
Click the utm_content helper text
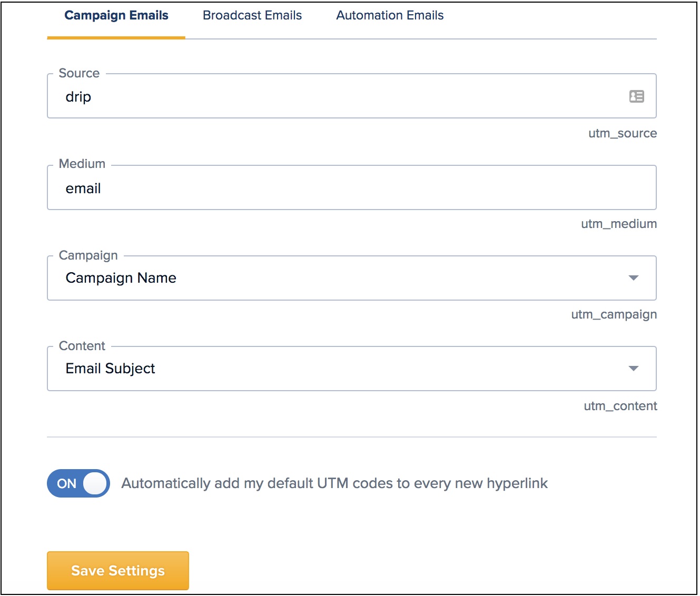coord(620,406)
